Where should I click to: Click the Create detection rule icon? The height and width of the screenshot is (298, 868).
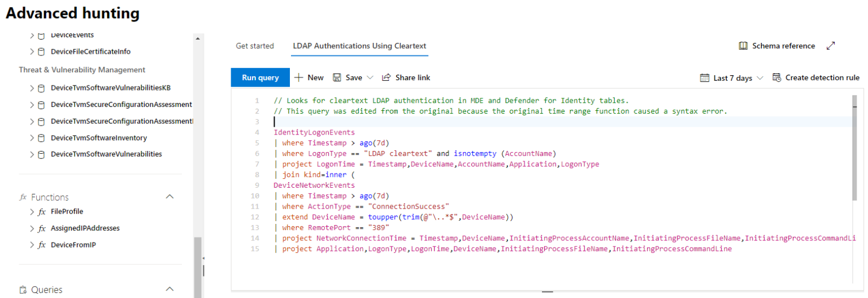pos(776,77)
